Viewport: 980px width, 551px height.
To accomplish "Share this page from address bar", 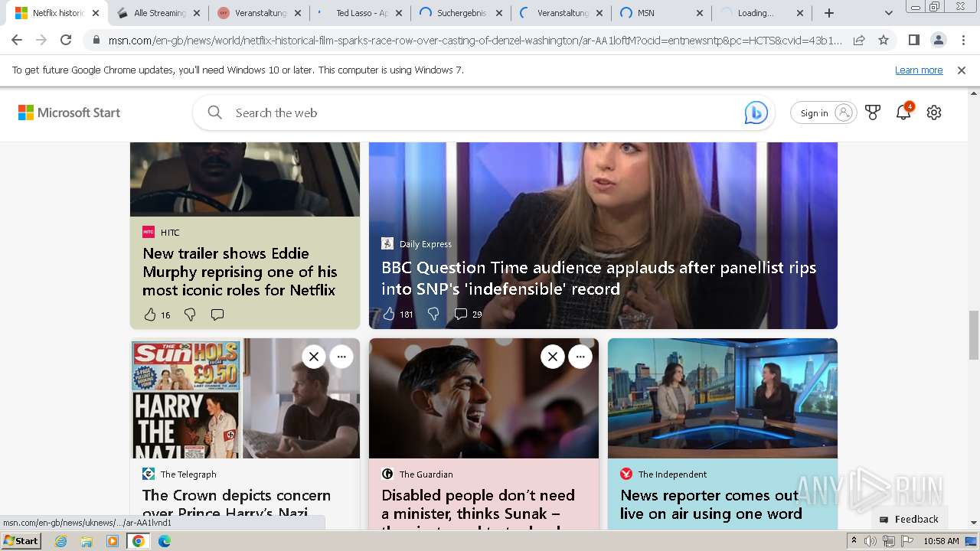I will (x=859, y=40).
